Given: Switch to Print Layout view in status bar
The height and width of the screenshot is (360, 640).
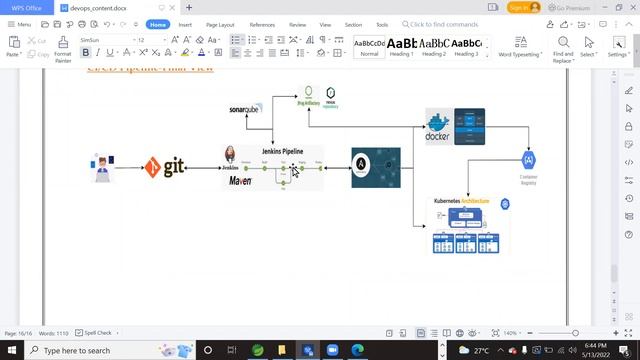Looking at the screenshot, I should coord(421,333).
